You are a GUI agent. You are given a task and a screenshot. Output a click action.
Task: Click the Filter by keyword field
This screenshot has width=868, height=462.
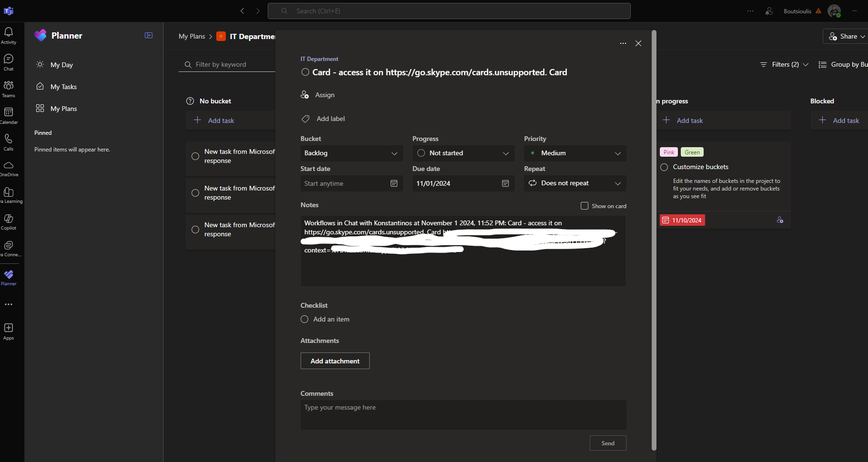pyautogui.click(x=227, y=64)
